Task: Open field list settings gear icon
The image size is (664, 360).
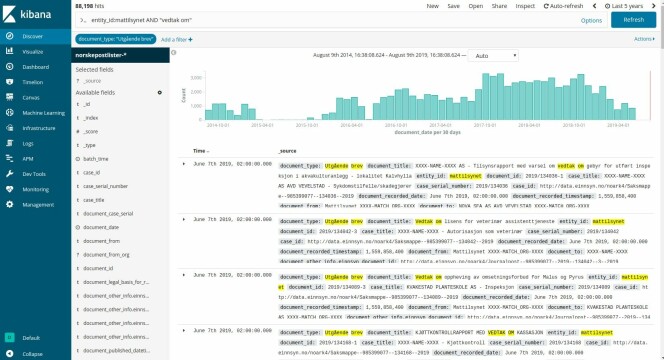Action: [160, 92]
